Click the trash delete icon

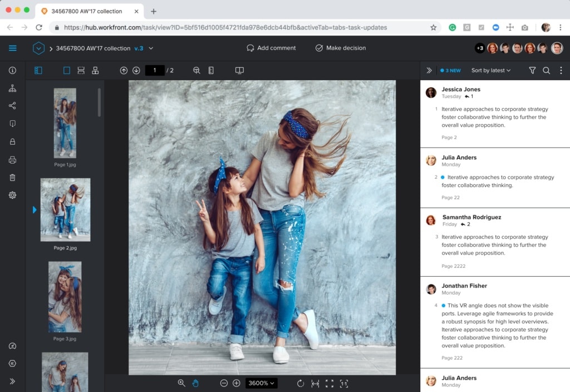click(x=12, y=177)
